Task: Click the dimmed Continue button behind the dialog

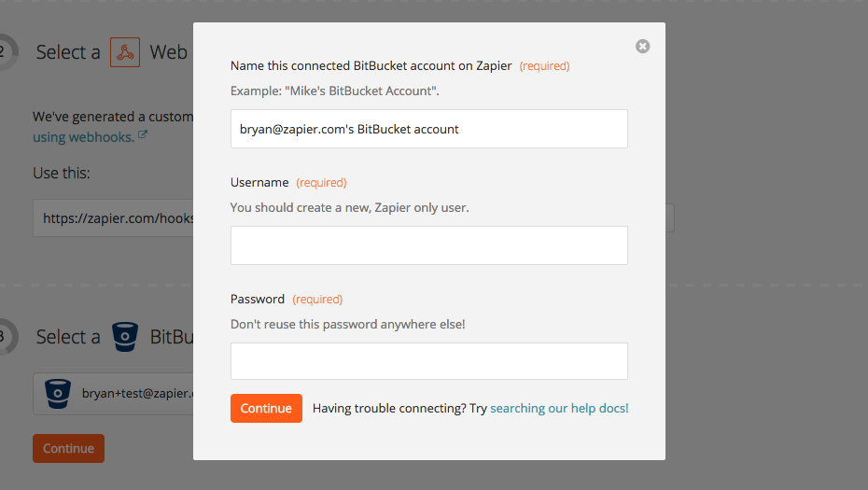Action: (69, 449)
